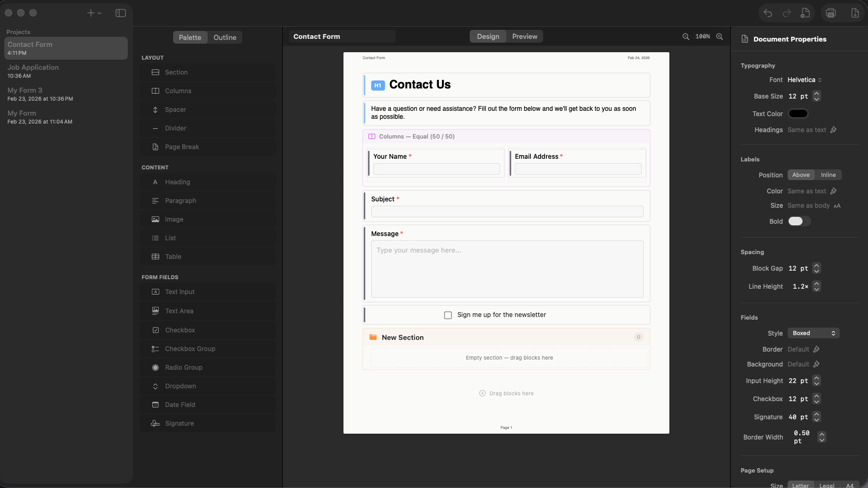
Task: Switch label position to Inline
Action: tap(828, 175)
